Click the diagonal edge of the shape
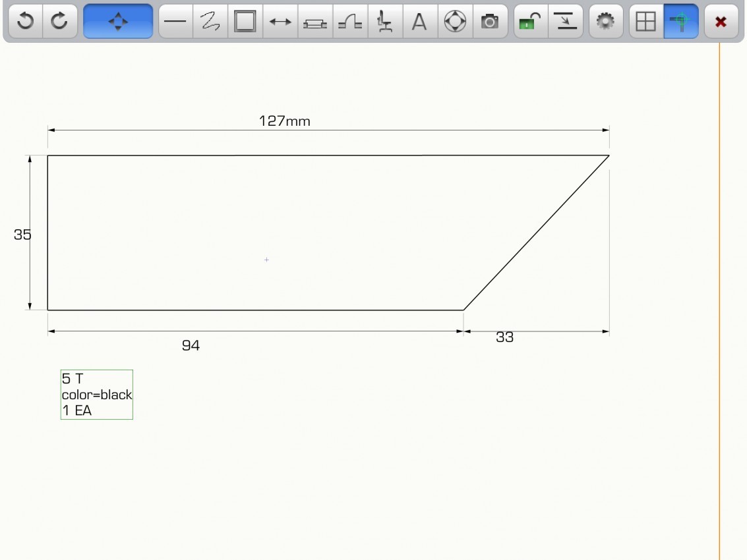747x560 pixels. (x=537, y=233)
